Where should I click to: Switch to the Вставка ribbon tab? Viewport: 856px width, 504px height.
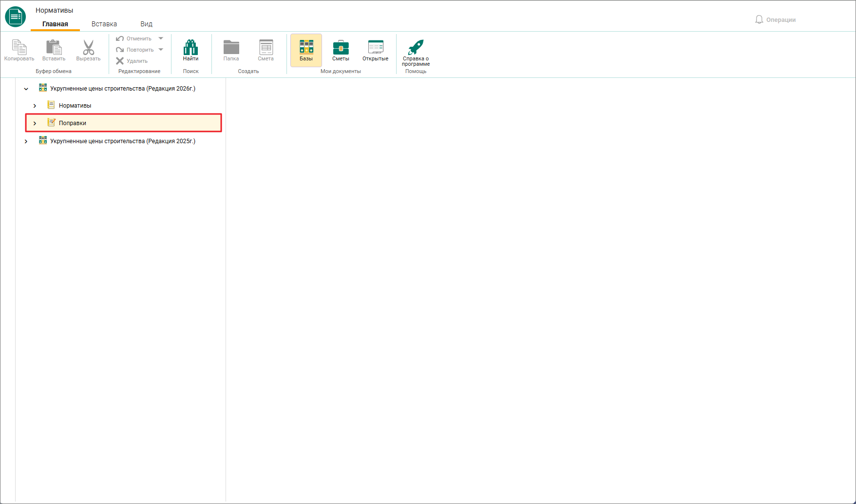click(104, 24)
